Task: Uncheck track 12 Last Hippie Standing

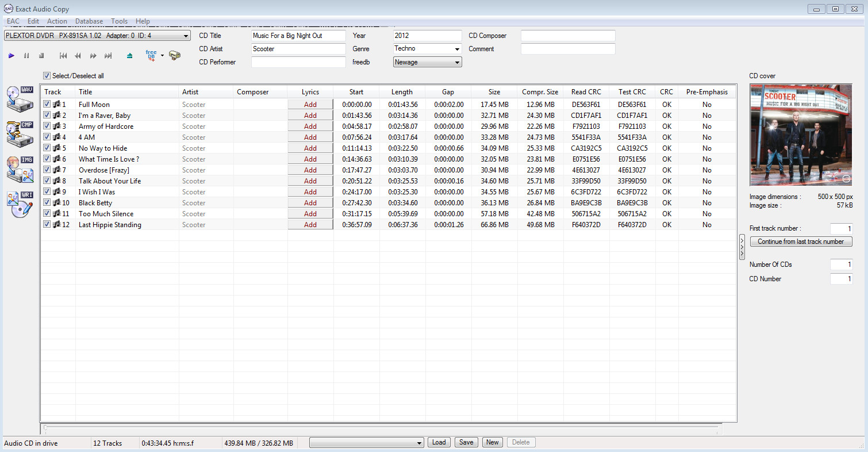Action: [47, 225]
